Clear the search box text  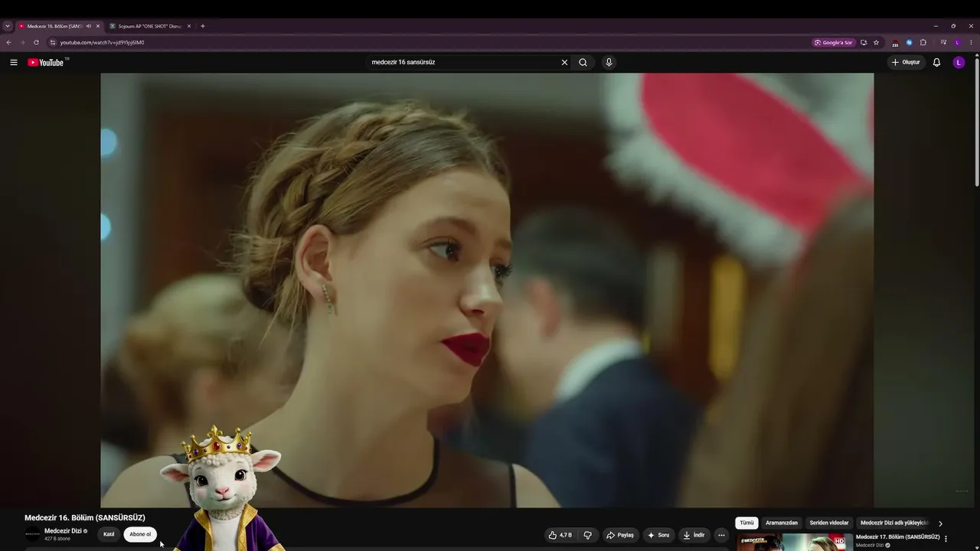point(564,63)
